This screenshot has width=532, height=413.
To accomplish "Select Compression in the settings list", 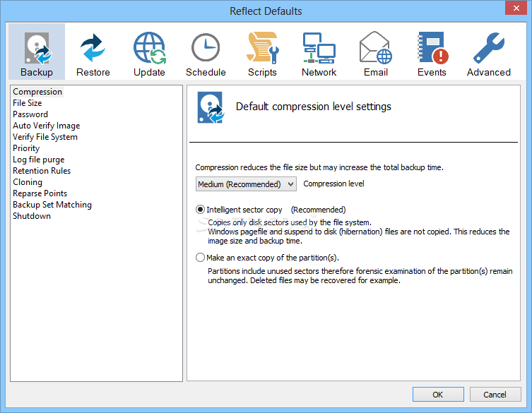I will [x=37, y=92].
